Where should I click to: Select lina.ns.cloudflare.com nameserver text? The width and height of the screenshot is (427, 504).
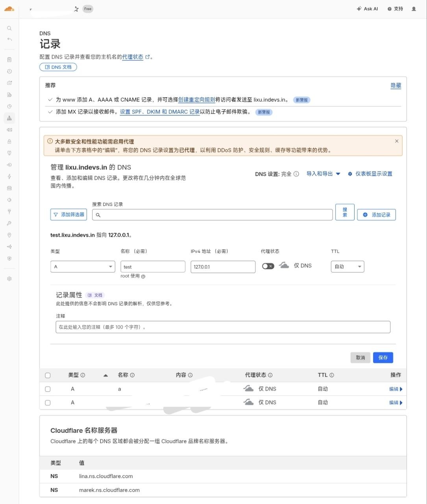106,476
